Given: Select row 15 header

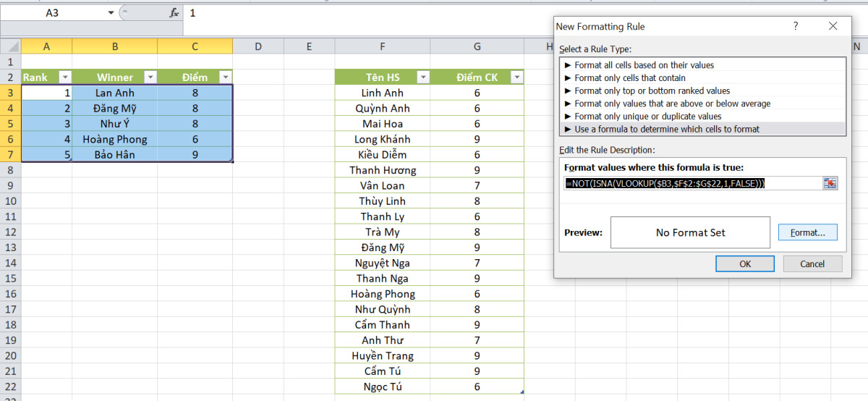Looking at the screenshot, I should (10, 279).
